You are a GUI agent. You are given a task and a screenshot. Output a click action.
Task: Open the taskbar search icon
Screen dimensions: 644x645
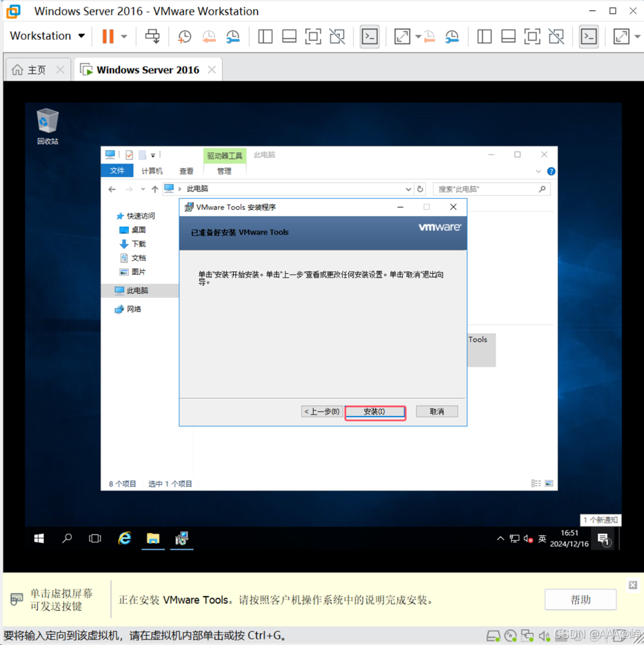[67, 539]
